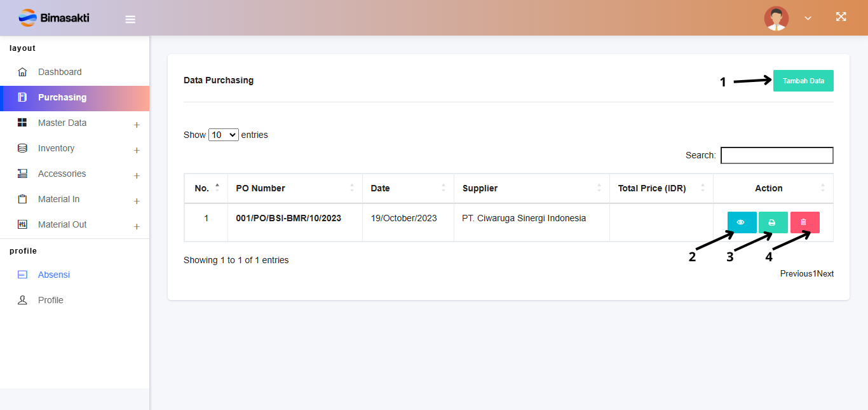This screenshot has width=868, height=410.
Task: Go to Absensi in sidebar
Action: [53, 275]
